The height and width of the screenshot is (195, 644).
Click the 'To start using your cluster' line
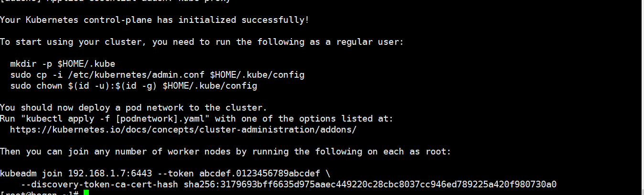[202, 42]
